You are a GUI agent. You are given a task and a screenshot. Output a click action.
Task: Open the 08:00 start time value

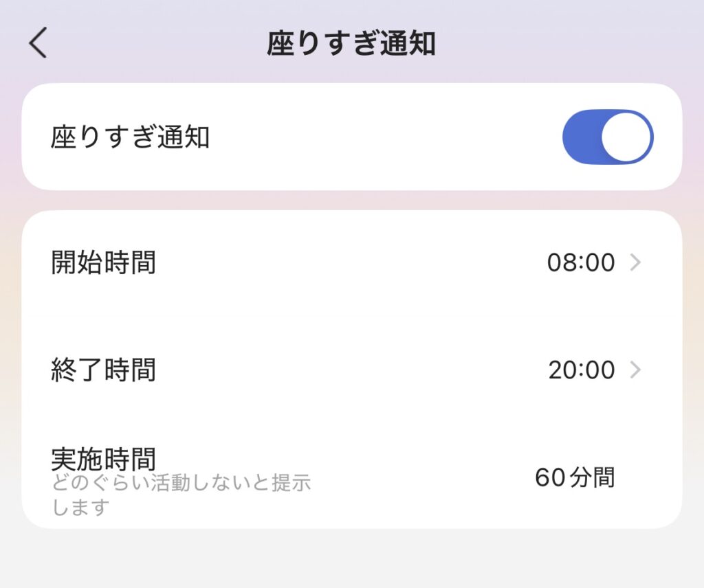(x=581, y=262)
